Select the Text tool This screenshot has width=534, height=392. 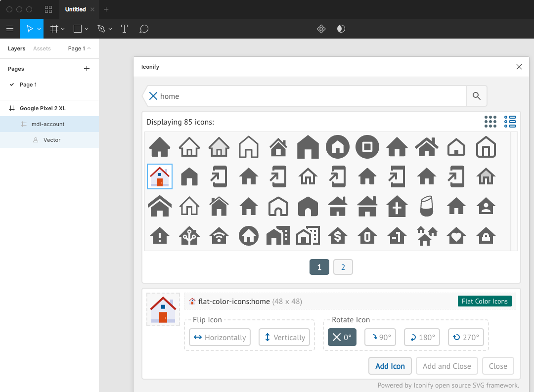click(x=124, y=29)
